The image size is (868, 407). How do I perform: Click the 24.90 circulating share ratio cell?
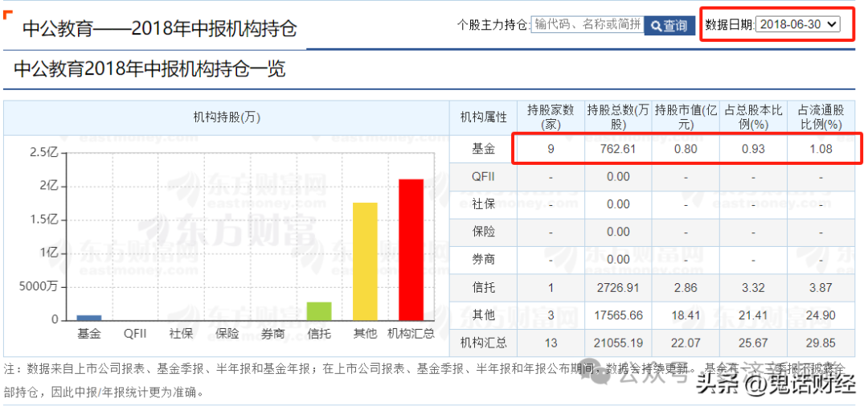821,315
